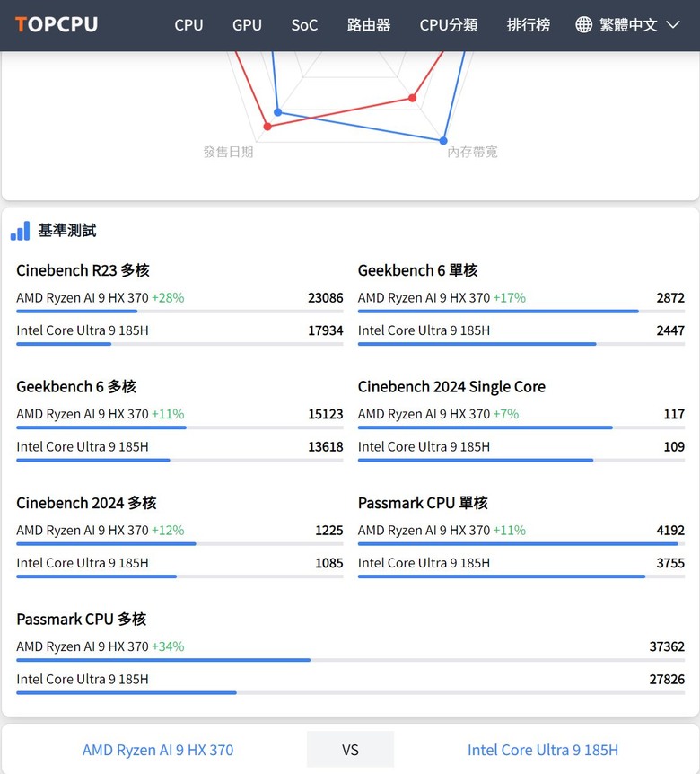Screen dimensions: 700x774
Task: Click Intel Core Ultra 9 185H under Geekbench 6 多核
Action: click(x=83, y=446)
